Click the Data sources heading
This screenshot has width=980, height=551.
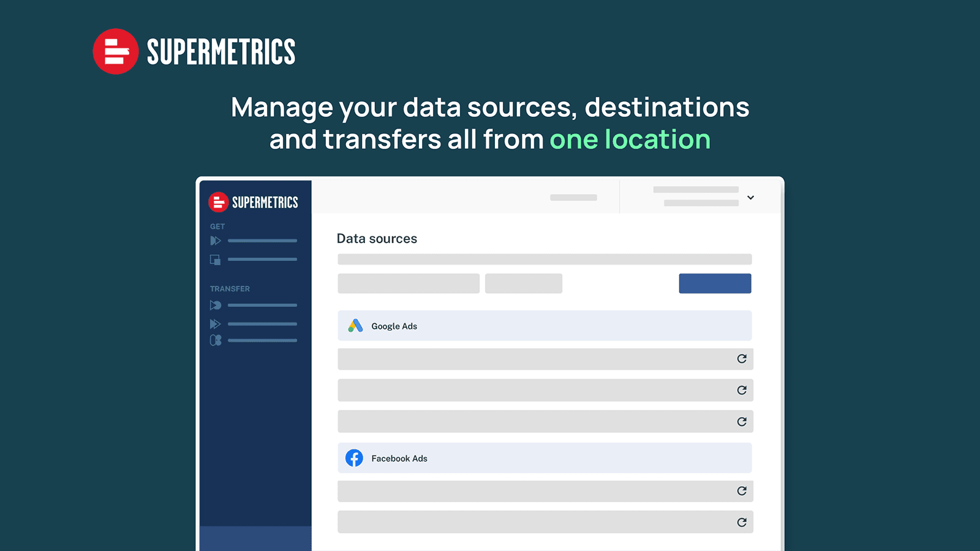coord(376,238)
